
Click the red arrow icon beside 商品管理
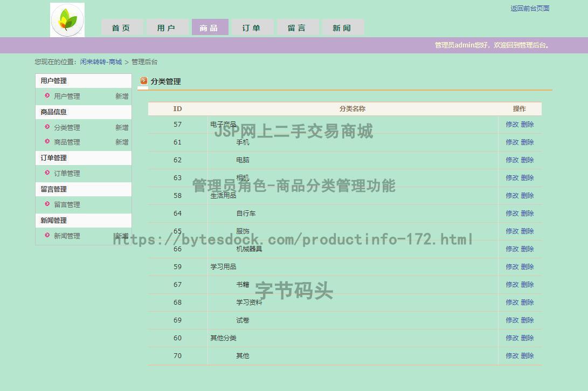click(x=46, y=142)
